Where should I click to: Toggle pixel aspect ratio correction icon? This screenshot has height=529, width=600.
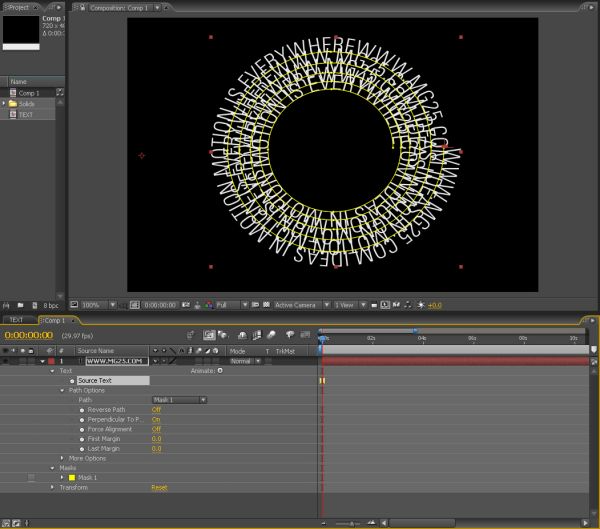(x=374, y=305)
